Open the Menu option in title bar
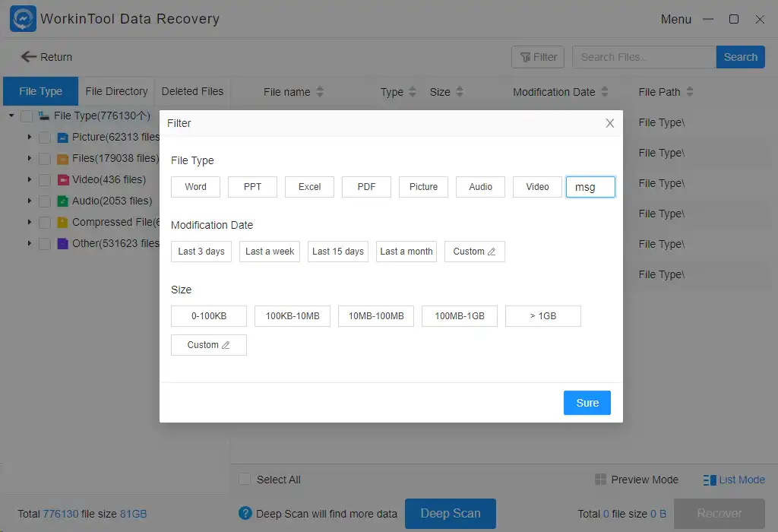 [675, 19]
